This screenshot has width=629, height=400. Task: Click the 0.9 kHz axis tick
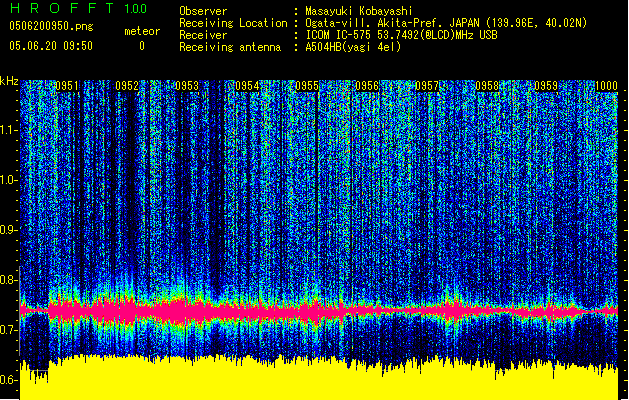(9, 230)
